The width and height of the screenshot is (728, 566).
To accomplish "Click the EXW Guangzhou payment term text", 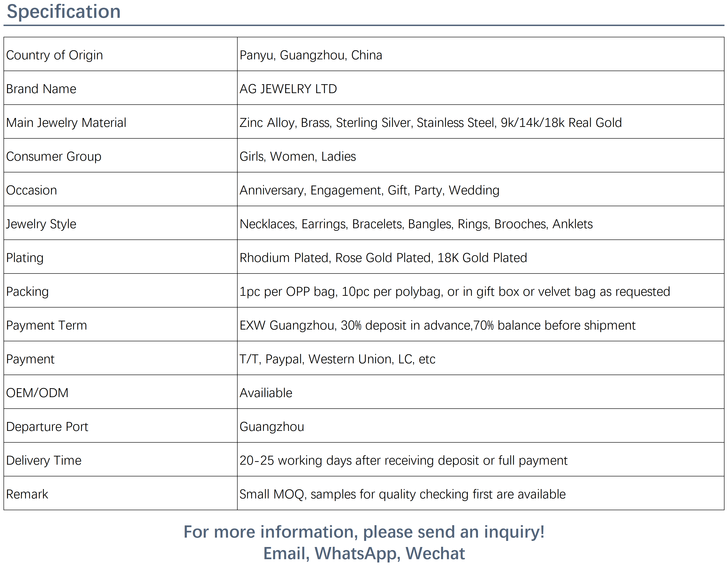I will [x=437, y=325].
